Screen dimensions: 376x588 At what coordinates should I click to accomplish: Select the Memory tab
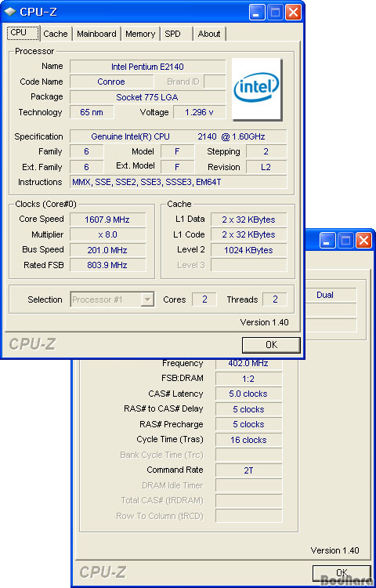click(140, 34)
